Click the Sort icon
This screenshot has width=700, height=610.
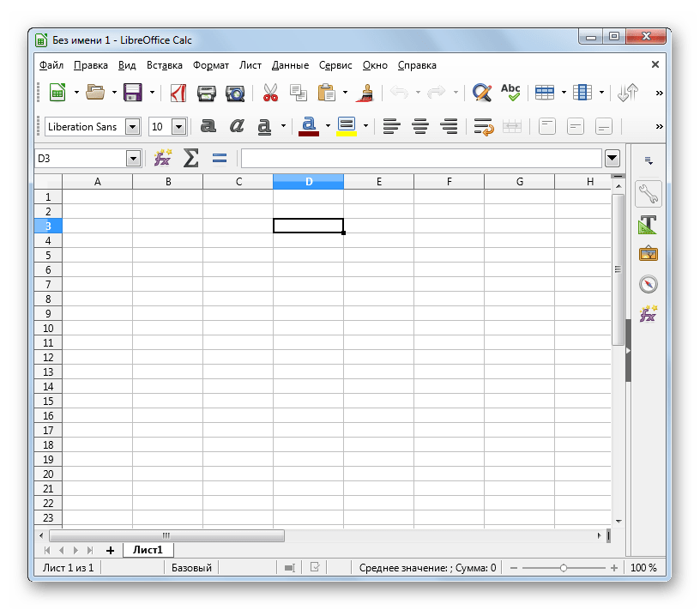tap(628, 93)
